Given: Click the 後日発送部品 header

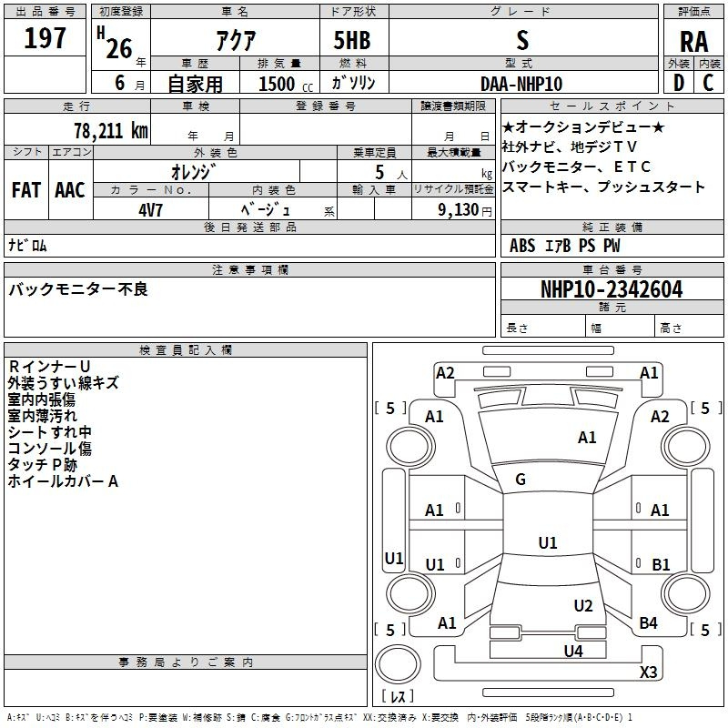Looking at the screenshot, I should coord(249,227).
